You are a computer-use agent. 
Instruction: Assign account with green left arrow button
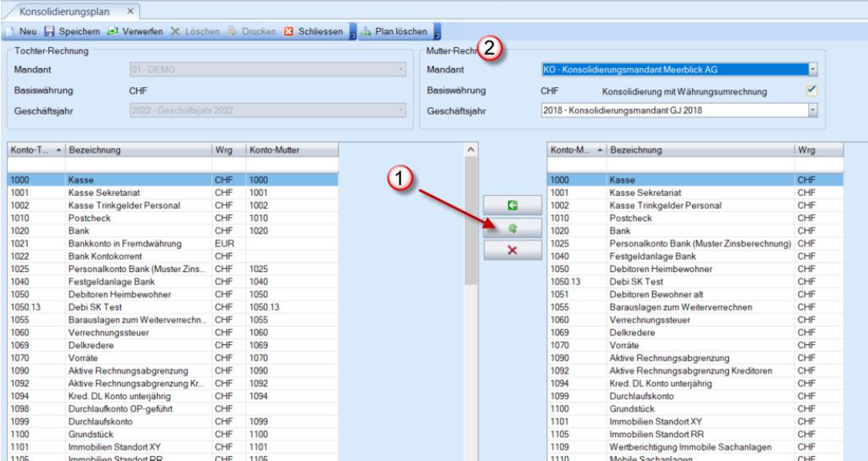(512, 206)
